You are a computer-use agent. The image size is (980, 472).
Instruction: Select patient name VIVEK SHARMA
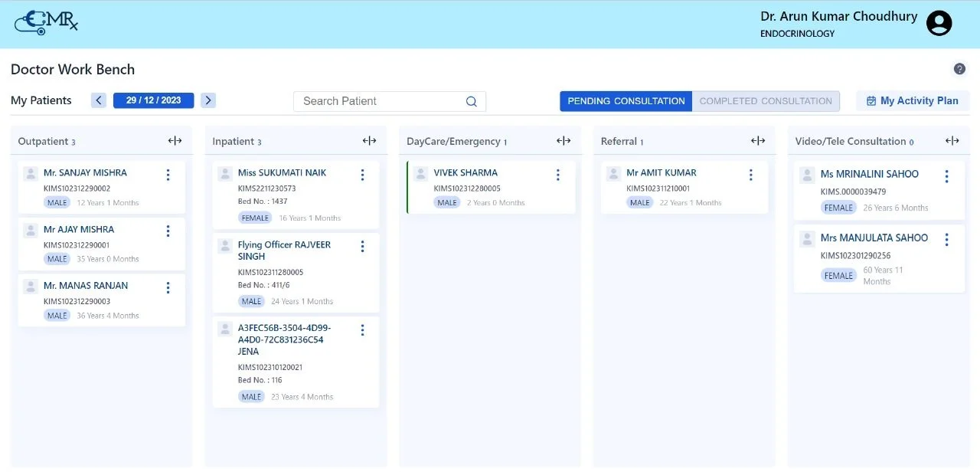[465, 172]
